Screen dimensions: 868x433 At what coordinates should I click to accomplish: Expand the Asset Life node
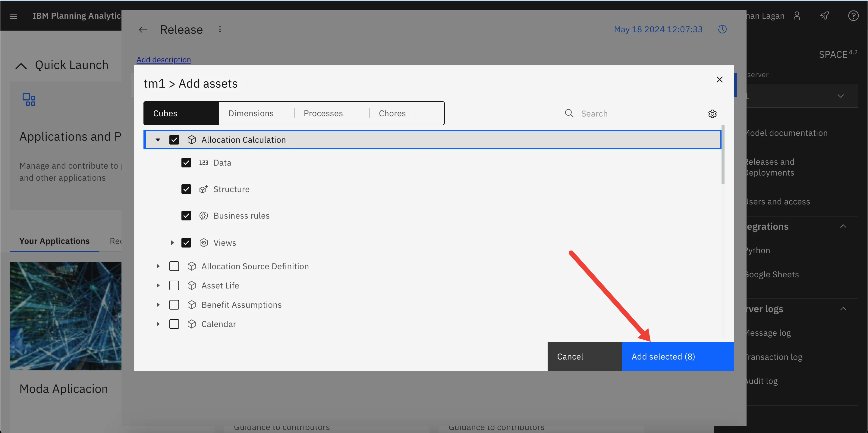[158, 285]
